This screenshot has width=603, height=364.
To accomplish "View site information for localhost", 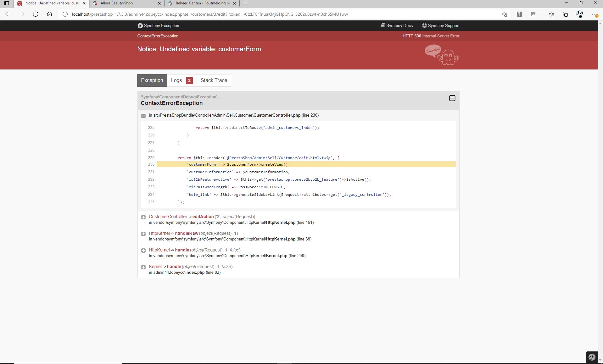I will point(65,14).
